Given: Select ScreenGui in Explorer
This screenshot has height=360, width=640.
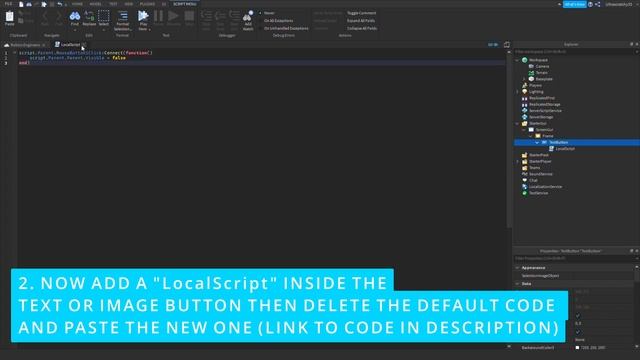Looking at the screenshot, I should pos(544,130).
